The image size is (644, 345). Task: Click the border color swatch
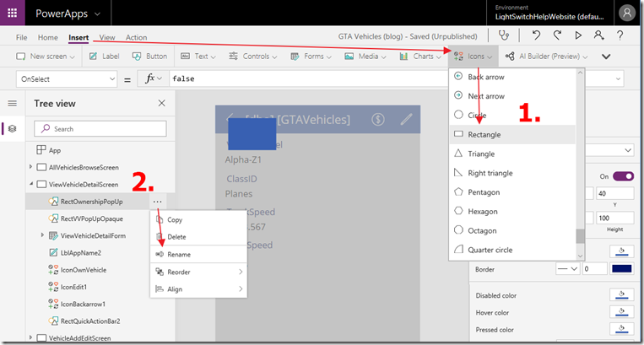622,269
